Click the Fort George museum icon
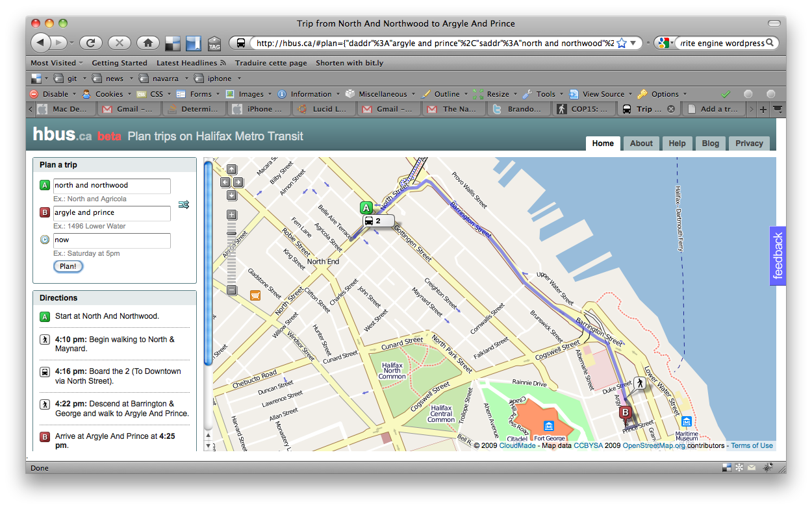 click(549, 426)
